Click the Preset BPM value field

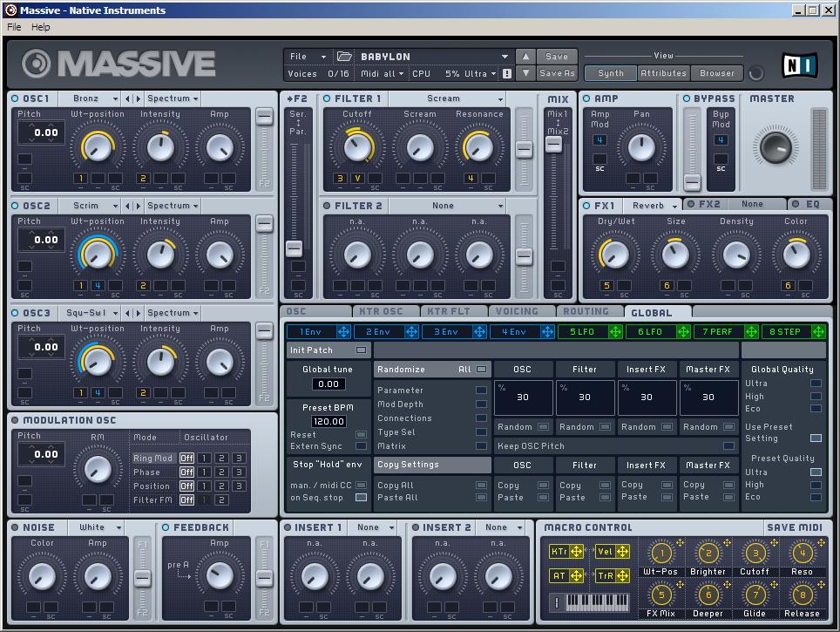click(329, 421)
